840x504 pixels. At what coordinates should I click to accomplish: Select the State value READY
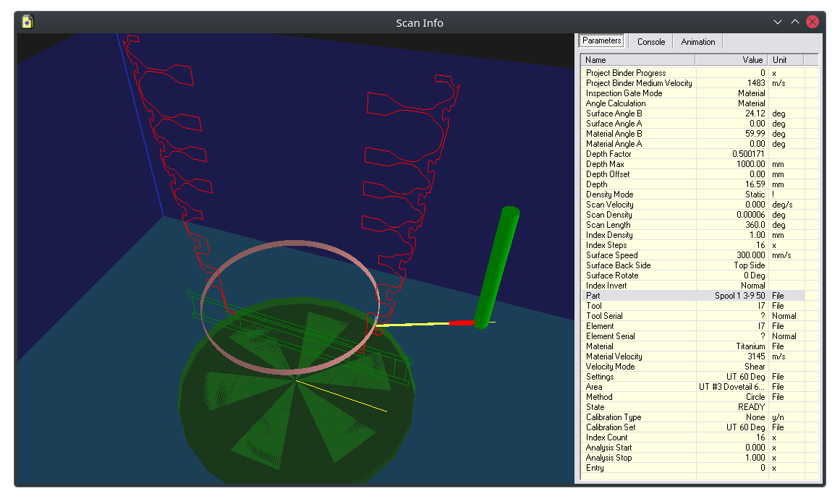point(752,408)
